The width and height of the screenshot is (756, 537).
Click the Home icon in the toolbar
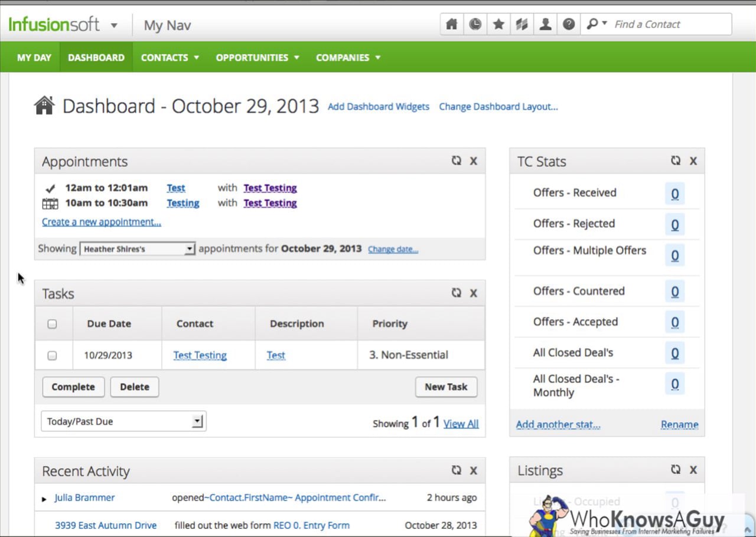pyautogui.click(x=451, y=24)
